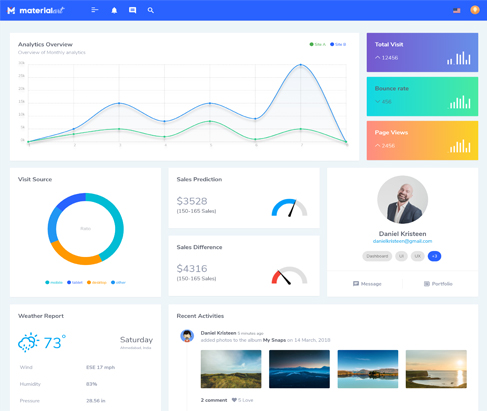The image size is (487, 411).
Task: Toggle Site B legend in Analytics chart
Action: (x=338, y=44)
